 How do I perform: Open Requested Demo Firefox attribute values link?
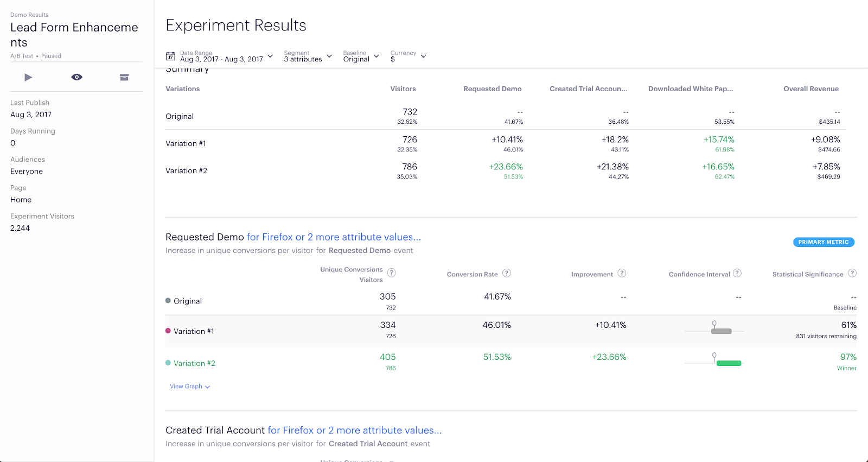tap(334, 237)
